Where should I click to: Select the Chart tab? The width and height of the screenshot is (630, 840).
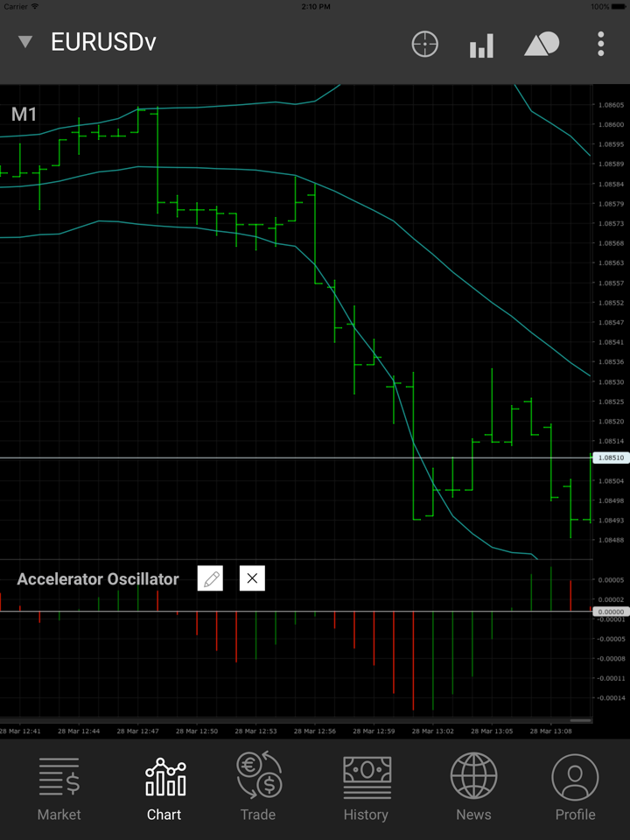tap(164, 787)
